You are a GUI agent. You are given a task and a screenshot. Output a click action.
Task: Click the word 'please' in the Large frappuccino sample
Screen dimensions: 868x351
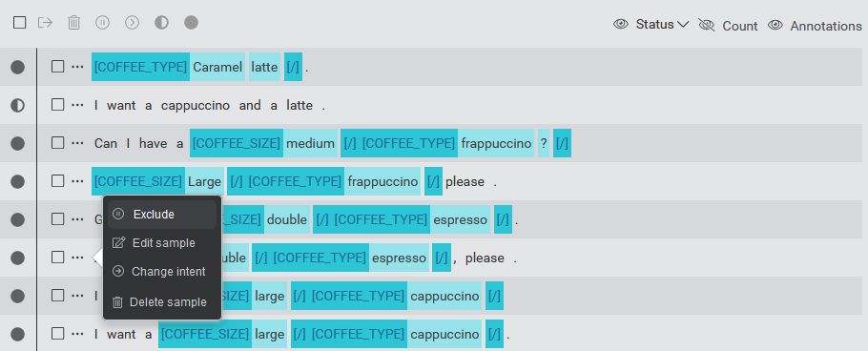465,181
